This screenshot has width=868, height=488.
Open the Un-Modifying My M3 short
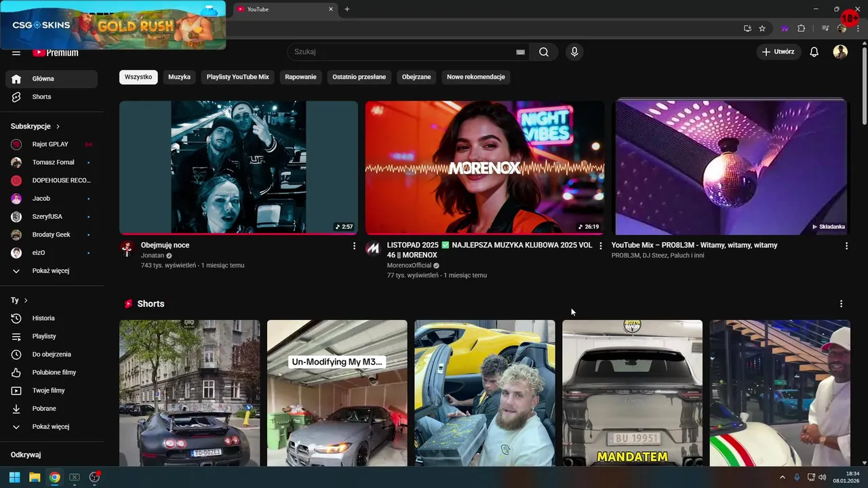[337, 393]
